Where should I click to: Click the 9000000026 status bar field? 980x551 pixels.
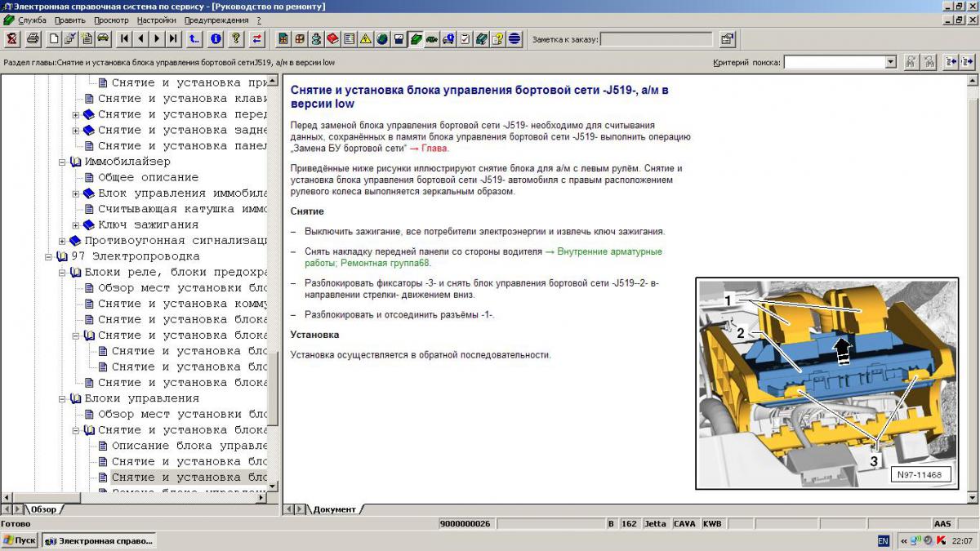click(465, 523)
